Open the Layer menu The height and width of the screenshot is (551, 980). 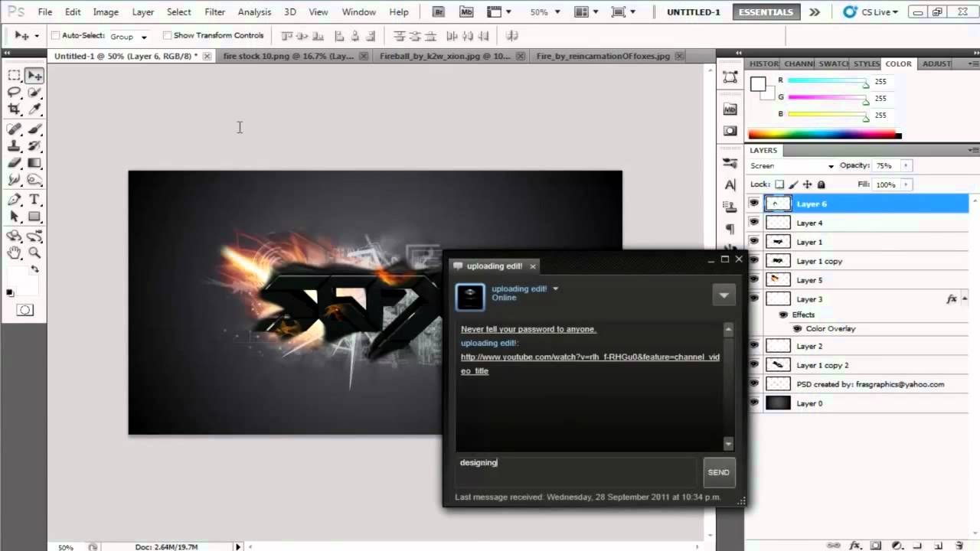click(x=142, y=12)
